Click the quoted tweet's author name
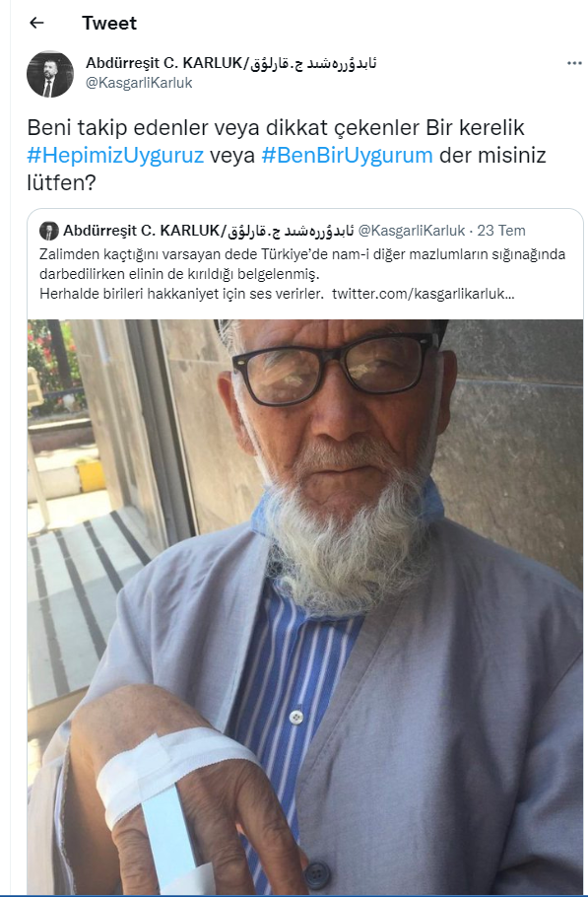588x897 pixels. (142, 231)
